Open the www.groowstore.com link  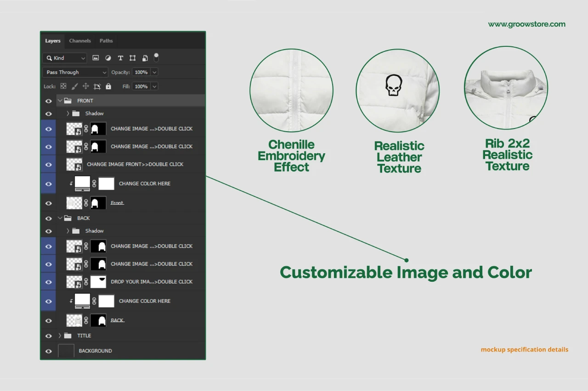(x=526, y=24)
